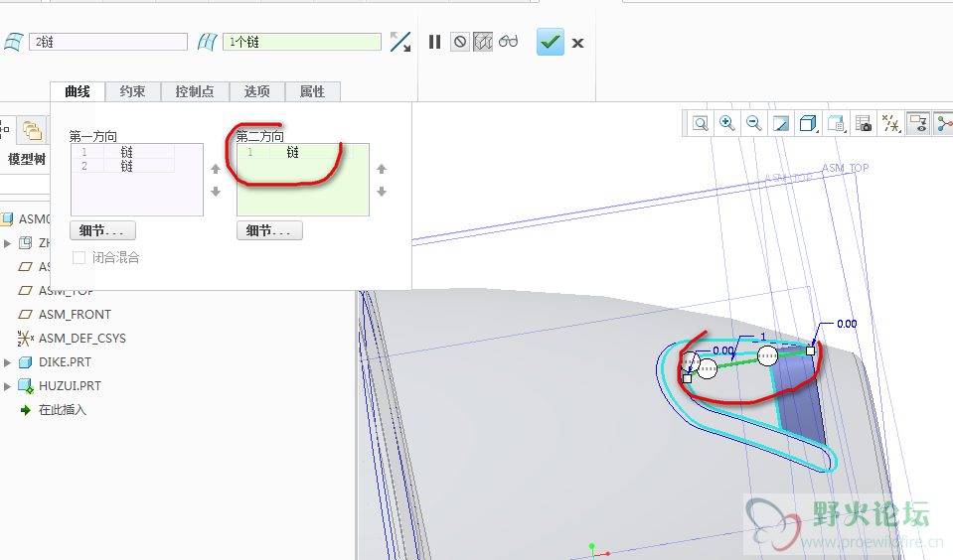Click the 在此插入 marker
The image size is (953, 560).
coord(63,410)
